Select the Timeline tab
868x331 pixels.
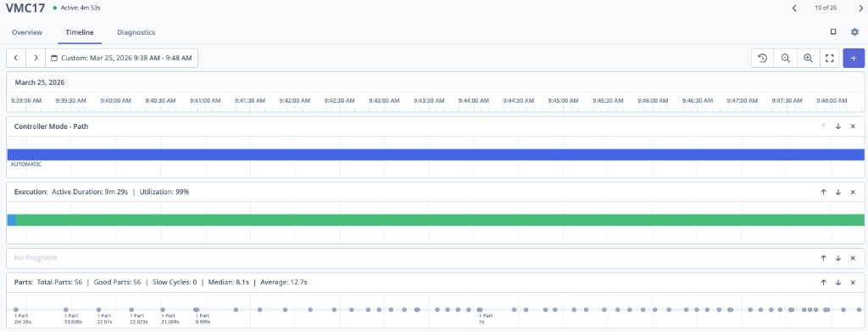click(x=80, y=32)
